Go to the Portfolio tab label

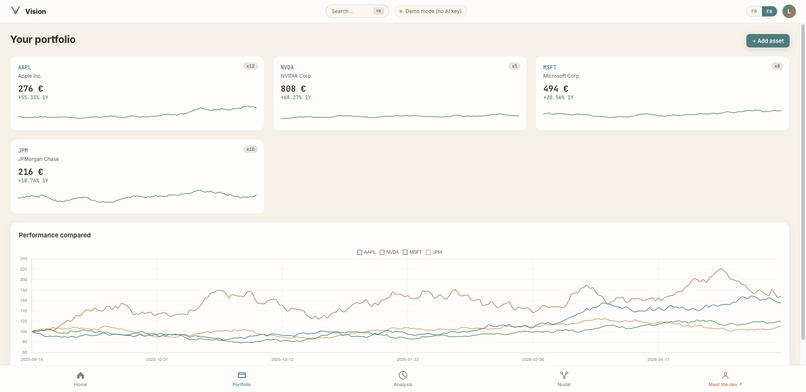pyautogui.click(x=242, y=384)
